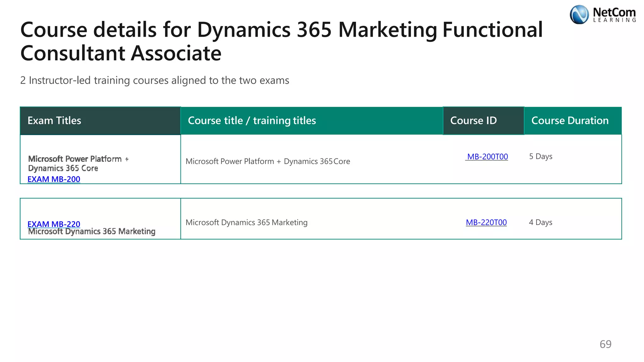Open the EXAM MB-220 link
This screenshot has width=644, height=362.
pos(54,224)
